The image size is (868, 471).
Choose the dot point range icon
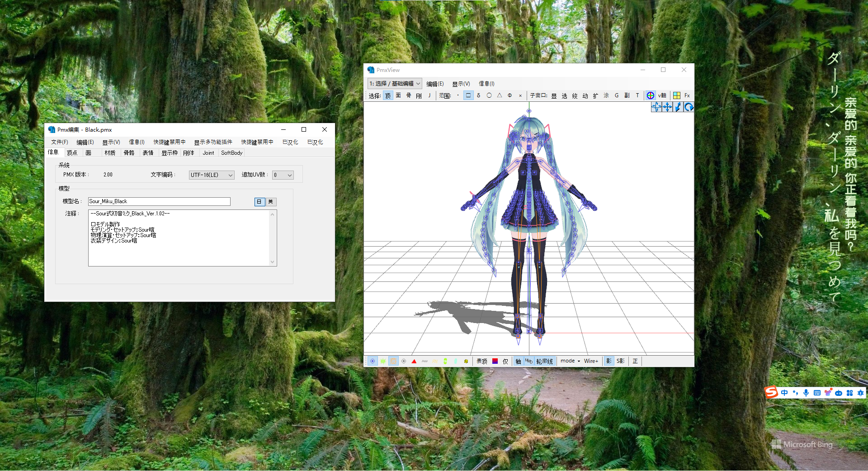point(458,95)
